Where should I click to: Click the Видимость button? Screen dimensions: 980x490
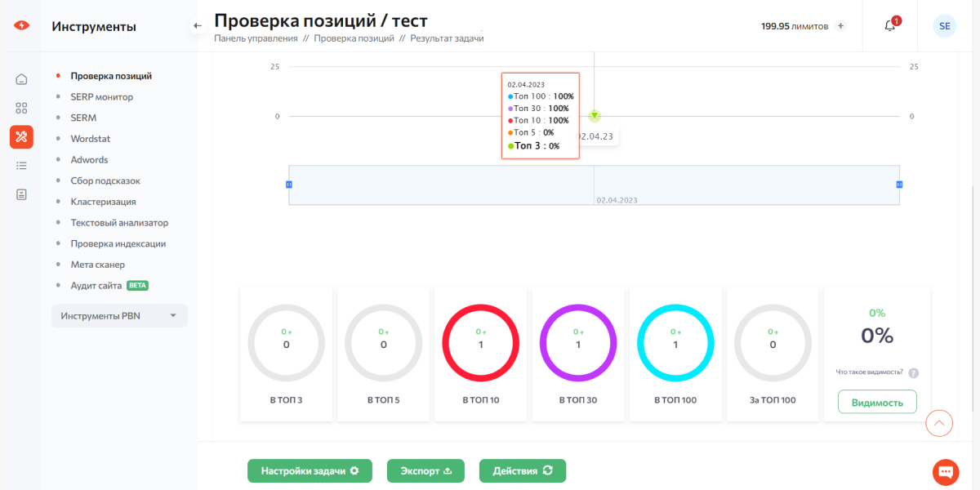coord(877,402)
